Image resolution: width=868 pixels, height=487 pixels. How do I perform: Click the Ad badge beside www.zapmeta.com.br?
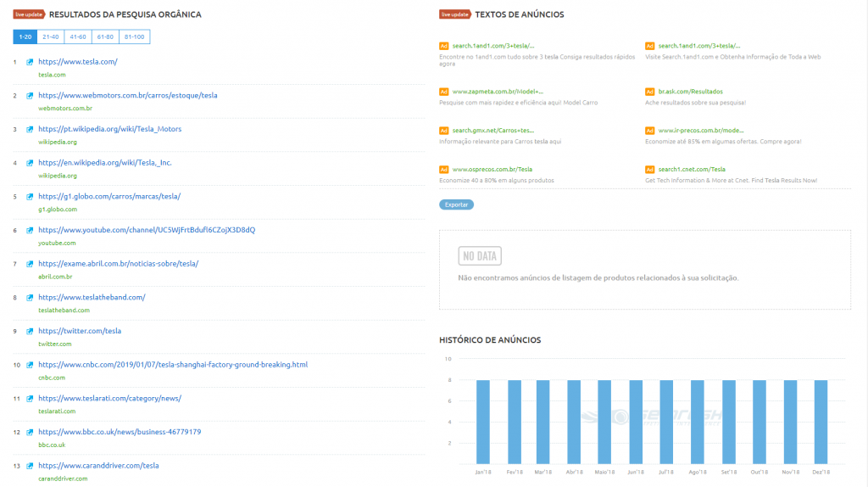click(443, 92)
